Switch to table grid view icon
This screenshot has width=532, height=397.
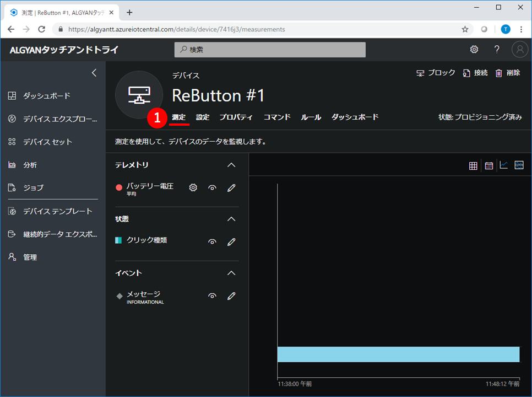[473, 165]
